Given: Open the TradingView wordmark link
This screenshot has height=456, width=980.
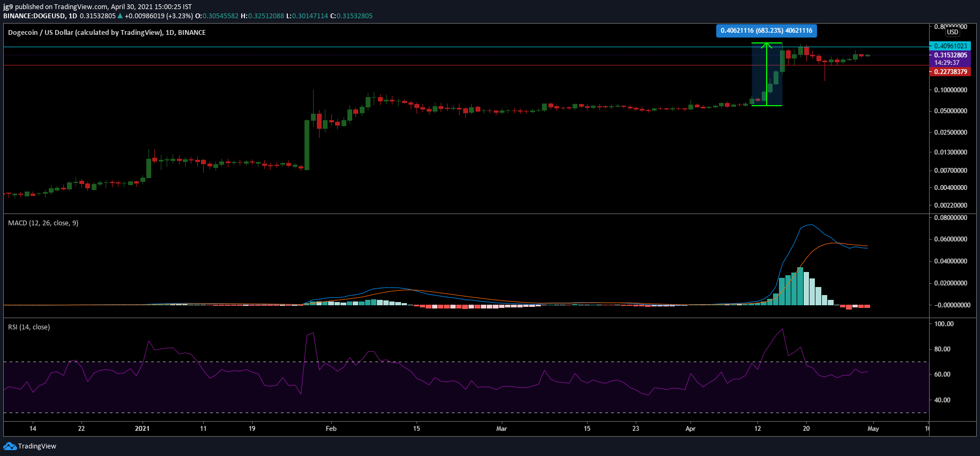Looking at the screenshot, I should [37, 446].
